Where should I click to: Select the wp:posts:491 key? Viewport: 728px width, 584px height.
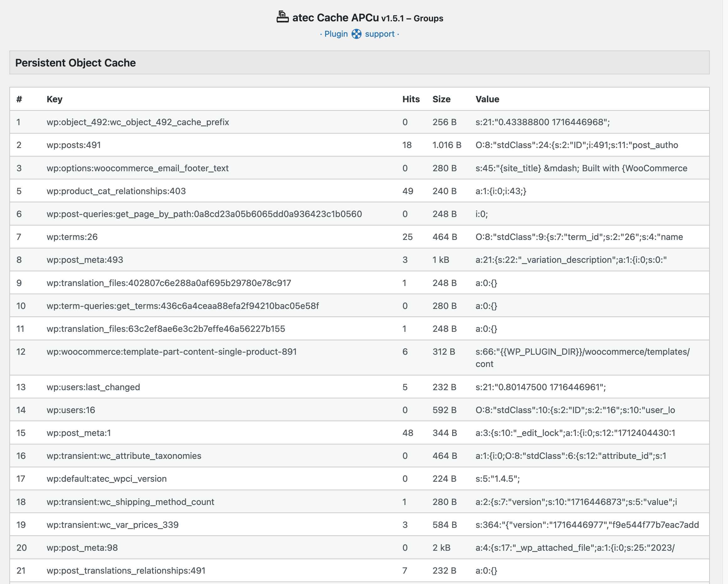[x=74, y=145]
